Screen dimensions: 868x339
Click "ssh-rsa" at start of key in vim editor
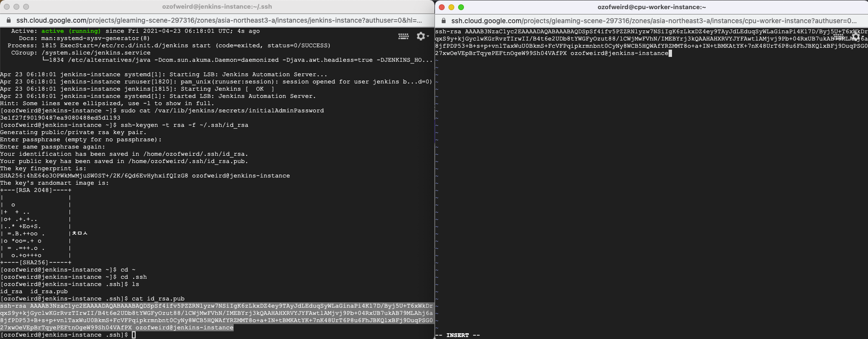pyautogui.click(x=448, y=31)
